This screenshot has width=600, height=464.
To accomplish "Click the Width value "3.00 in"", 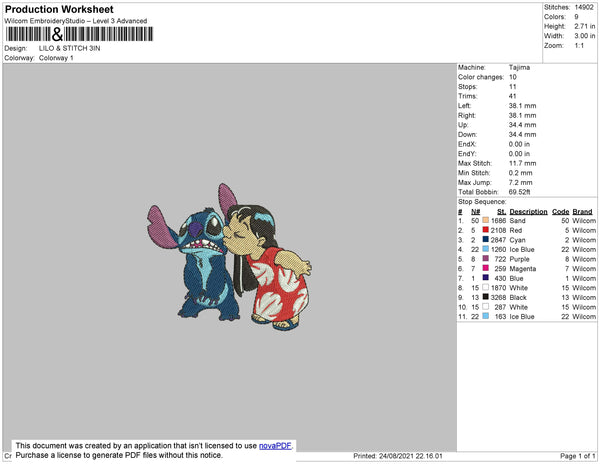I will pyautogui.click(x=585, y=36).
